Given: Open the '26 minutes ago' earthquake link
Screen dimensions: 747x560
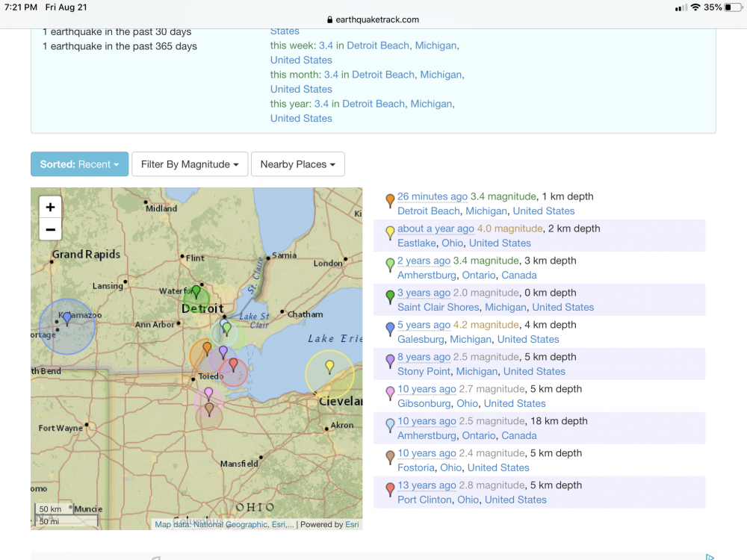Looking at the screenshot, I should pos(433,196).
